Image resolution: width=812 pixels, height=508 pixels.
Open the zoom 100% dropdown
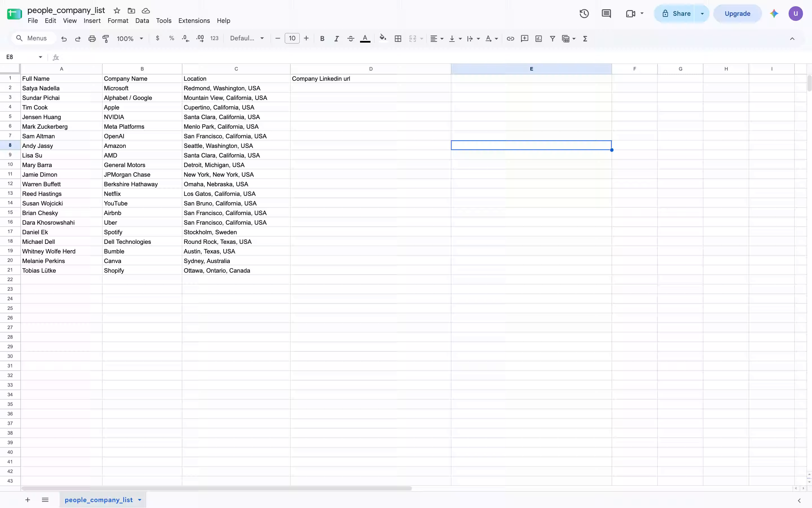130,39
